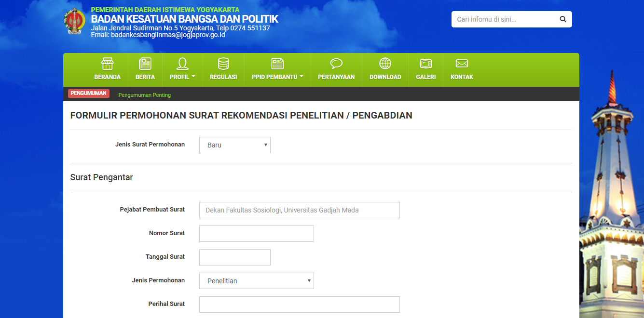Click the Nomor Surat input field
Viewport: 644px width, 318px height.
pos(256,234)
